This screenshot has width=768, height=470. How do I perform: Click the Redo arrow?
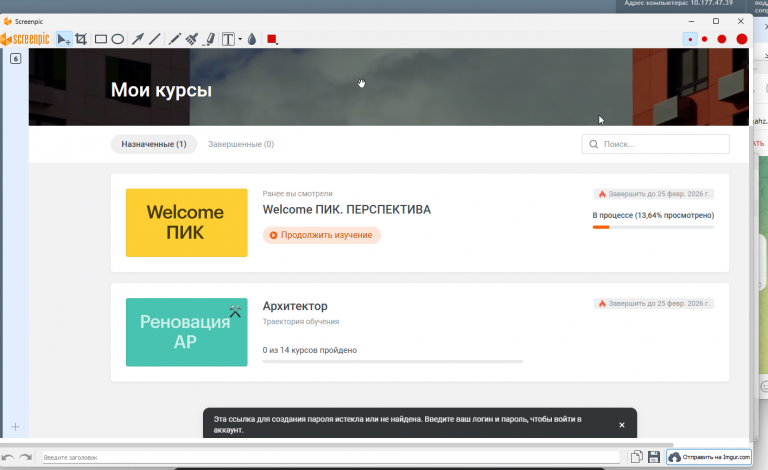click(x=25, y=457)
